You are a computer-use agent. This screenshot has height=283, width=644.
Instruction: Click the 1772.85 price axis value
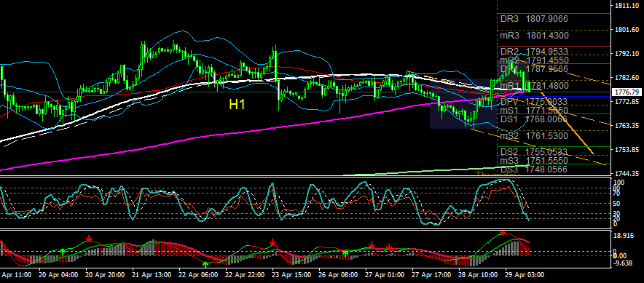pyautogui.click(x=627, y=101)
